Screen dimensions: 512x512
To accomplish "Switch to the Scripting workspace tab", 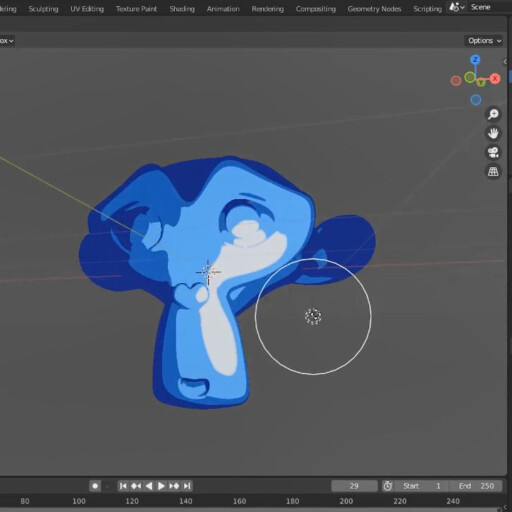I will [x=427, y=9].
